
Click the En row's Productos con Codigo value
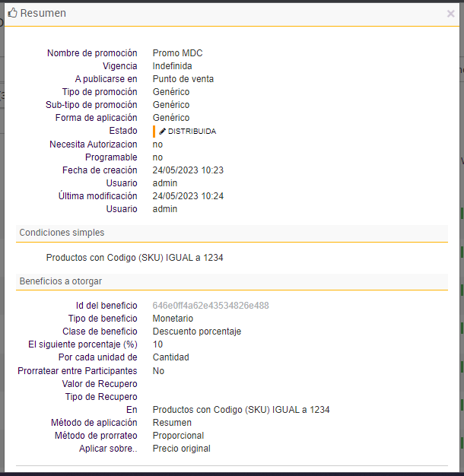point(241,410)
